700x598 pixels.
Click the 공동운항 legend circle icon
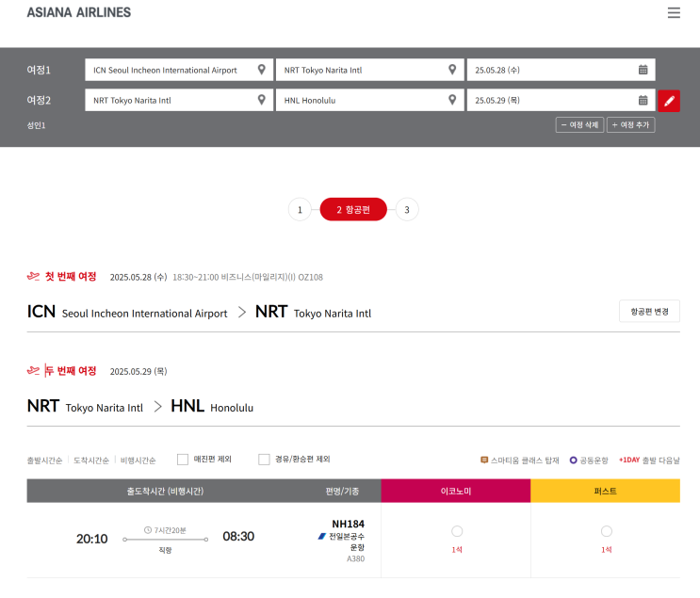(x=573, y=460)
